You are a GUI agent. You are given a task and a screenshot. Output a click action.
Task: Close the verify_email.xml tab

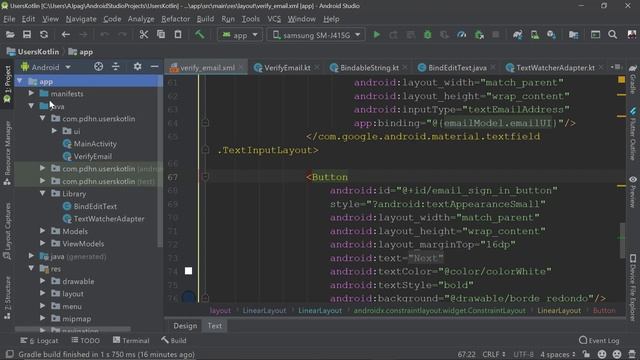click(x=241, y=68)
